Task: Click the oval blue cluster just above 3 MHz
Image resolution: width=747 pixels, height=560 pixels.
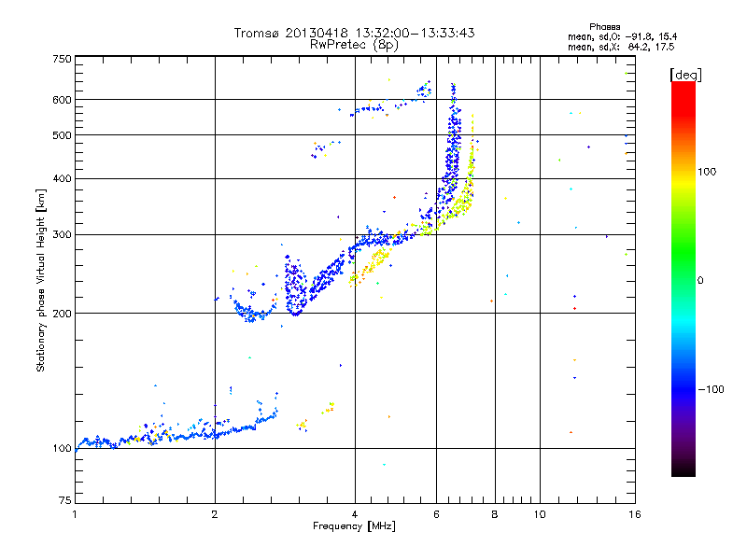Action: coord(296,286)
